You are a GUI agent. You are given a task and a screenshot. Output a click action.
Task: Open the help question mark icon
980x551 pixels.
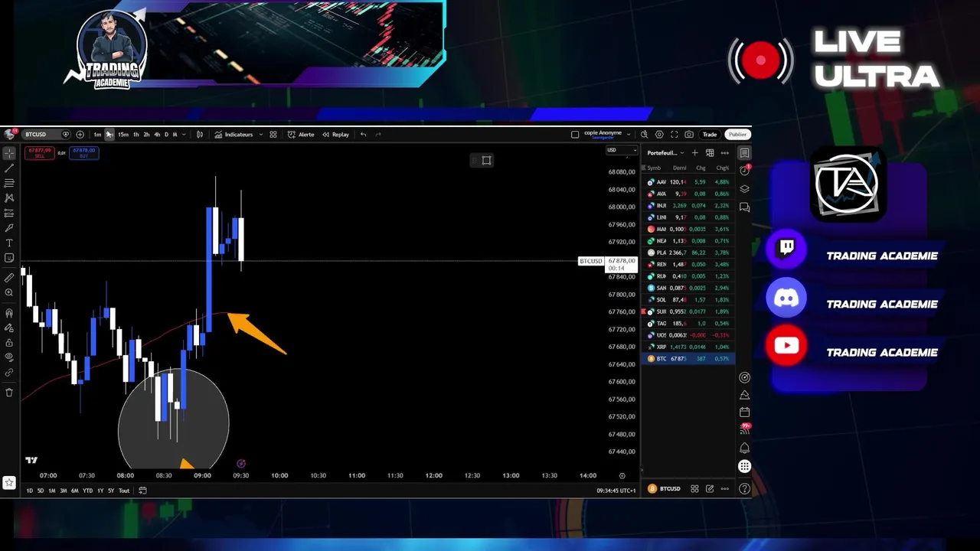coord(744,489)
